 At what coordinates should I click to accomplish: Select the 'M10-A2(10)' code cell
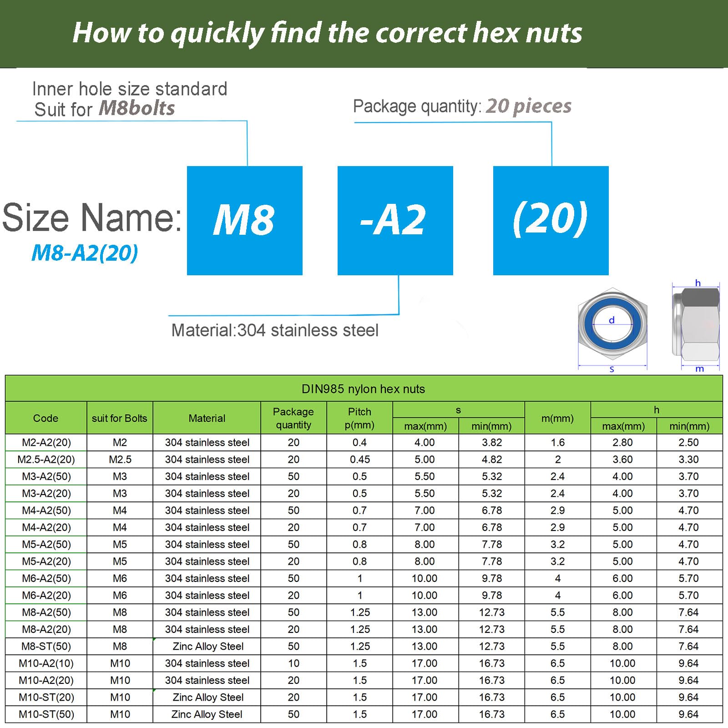(x=46, y=663)
